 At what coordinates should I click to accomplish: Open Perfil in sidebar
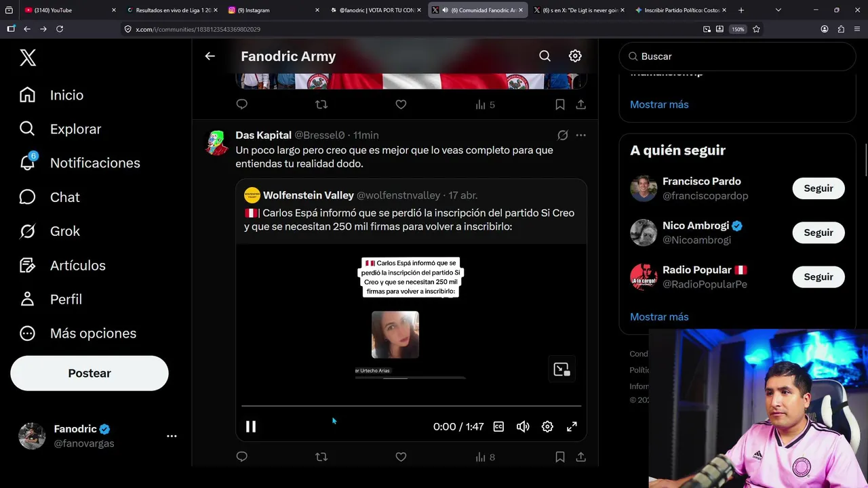[x=50, y=299]
